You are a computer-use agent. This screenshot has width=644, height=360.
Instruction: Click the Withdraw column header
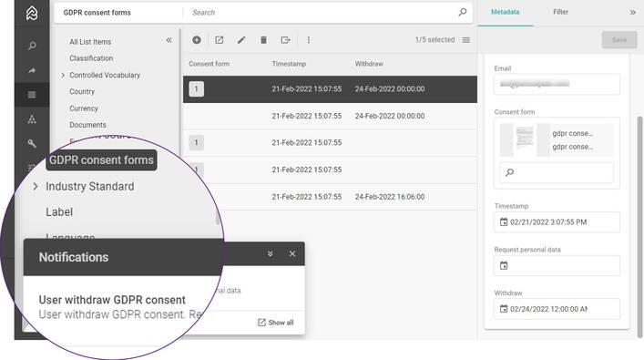point(369,64)
